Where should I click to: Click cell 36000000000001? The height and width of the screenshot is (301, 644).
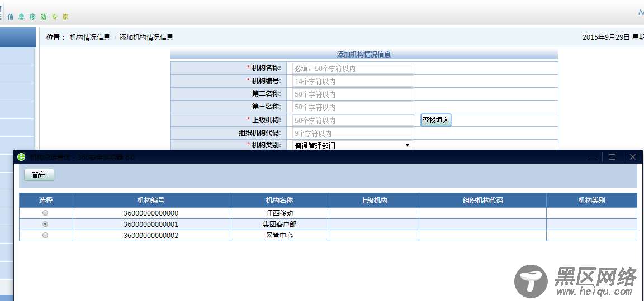click(x=151, y=224)
